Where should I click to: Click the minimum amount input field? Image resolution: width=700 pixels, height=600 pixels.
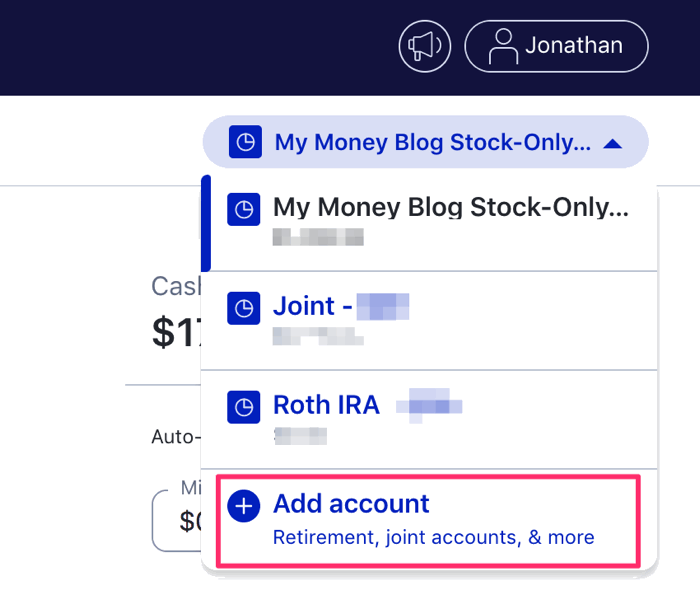point(177,521)
